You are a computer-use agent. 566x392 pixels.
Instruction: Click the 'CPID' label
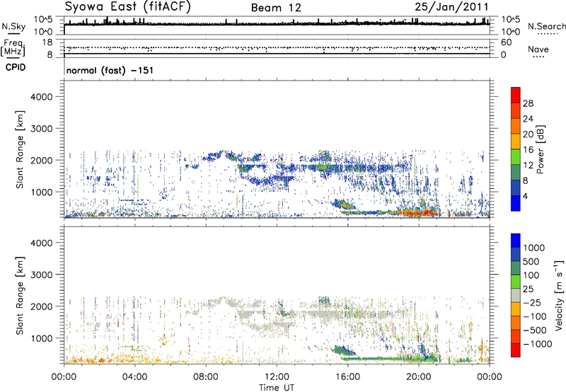16,67
